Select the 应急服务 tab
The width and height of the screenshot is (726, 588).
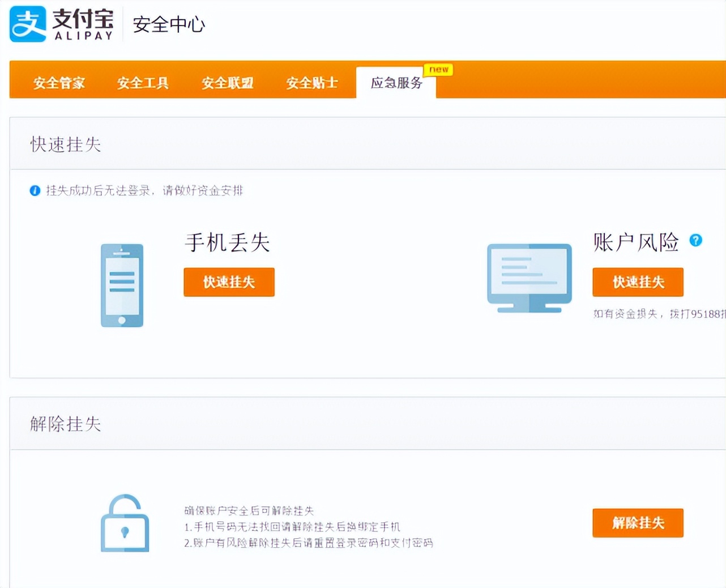396,83
